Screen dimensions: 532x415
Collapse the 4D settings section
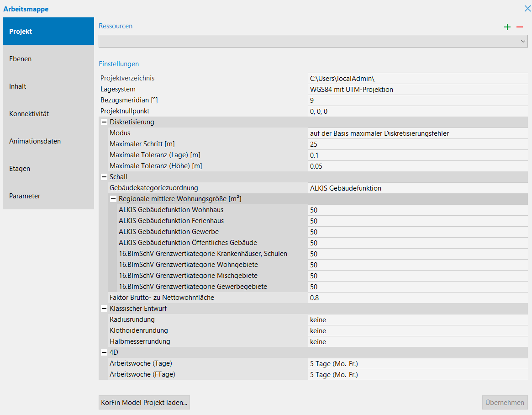point(104,352)
